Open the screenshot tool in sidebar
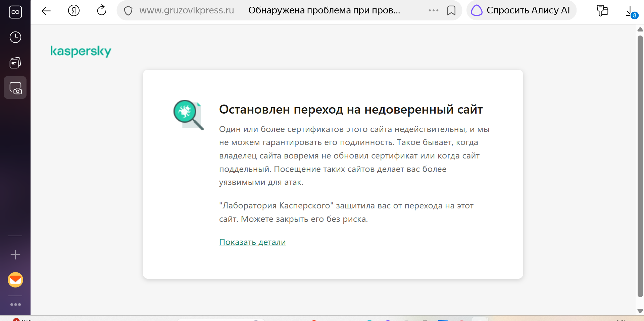 (15, 88)
